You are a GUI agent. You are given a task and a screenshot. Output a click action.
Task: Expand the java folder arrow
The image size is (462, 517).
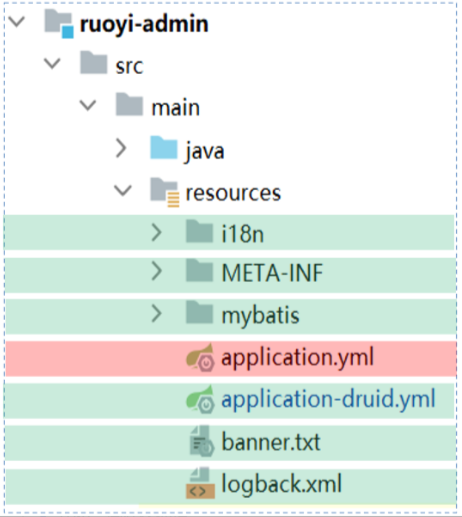[x=121, y=148]
